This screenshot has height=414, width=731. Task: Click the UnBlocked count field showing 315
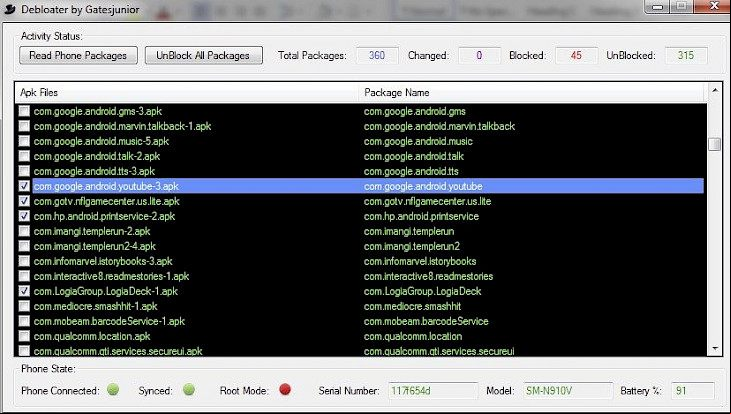click(x=686, y=55)
